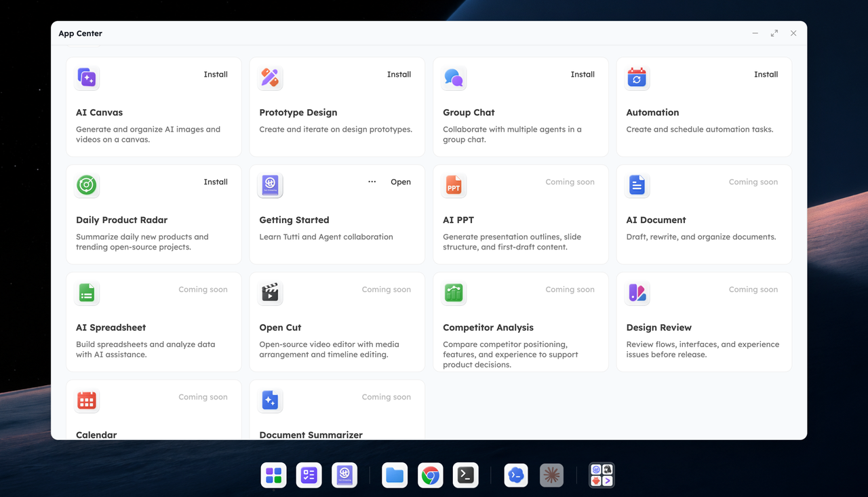Click the "Open Cut" card title
The height and width of the screenshot is (497, 868).
280,327
